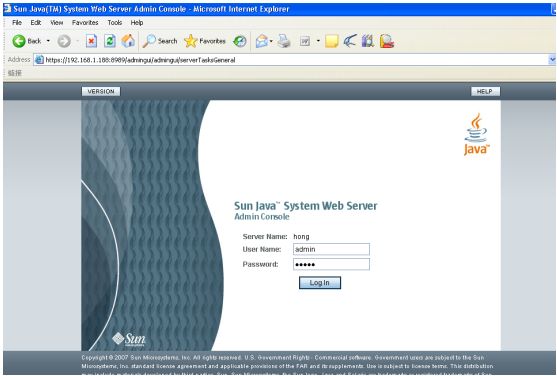Click the HELP button
The width and height of the screenshot is (557, 376).
click(x=485, y=92)
